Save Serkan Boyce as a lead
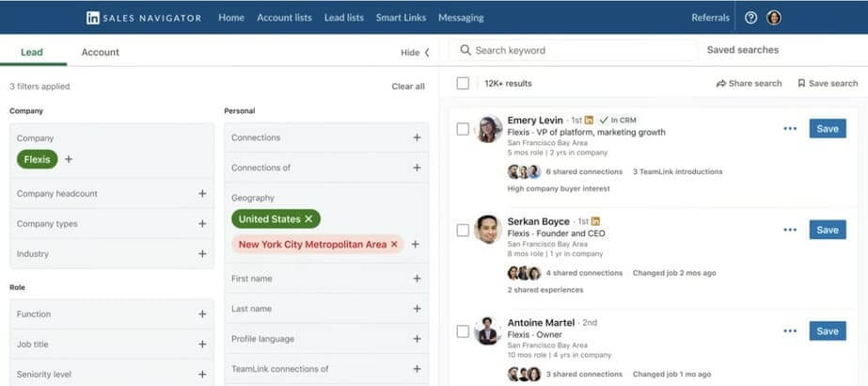Image resolution: width=868 pixels, height=386 pixels. [828, 230]
